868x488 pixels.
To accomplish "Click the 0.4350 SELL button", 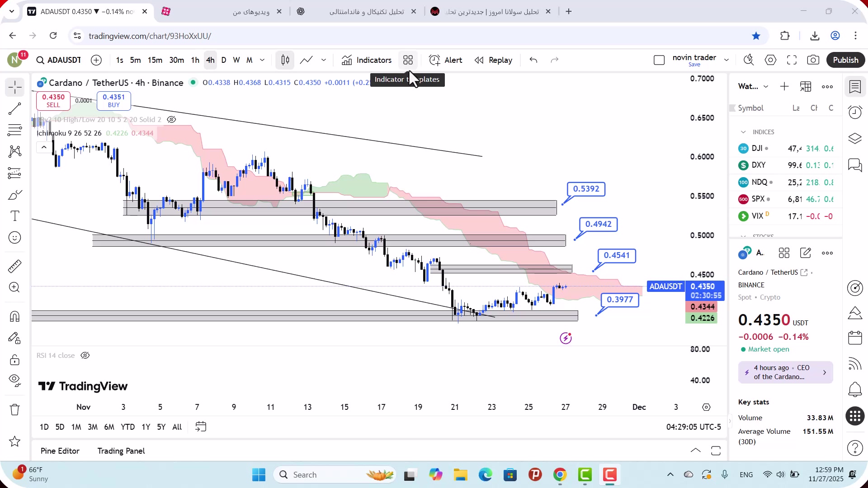I will pos(53,101).
